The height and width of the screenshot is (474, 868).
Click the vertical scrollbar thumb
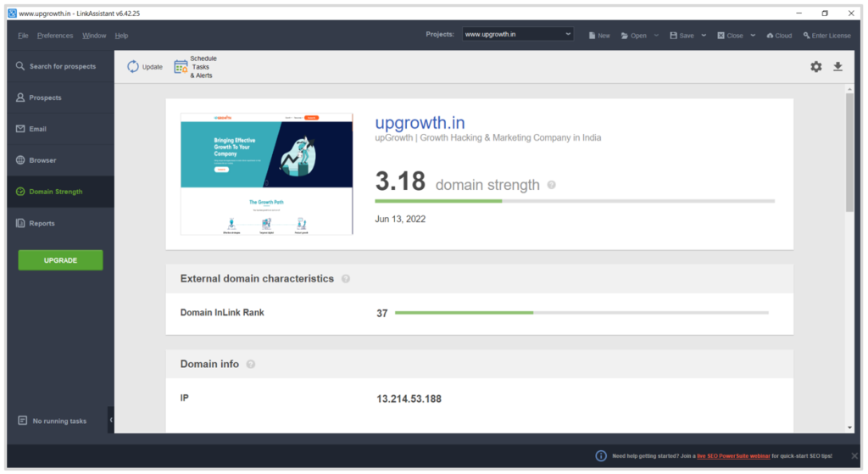(x=849, y=153)
